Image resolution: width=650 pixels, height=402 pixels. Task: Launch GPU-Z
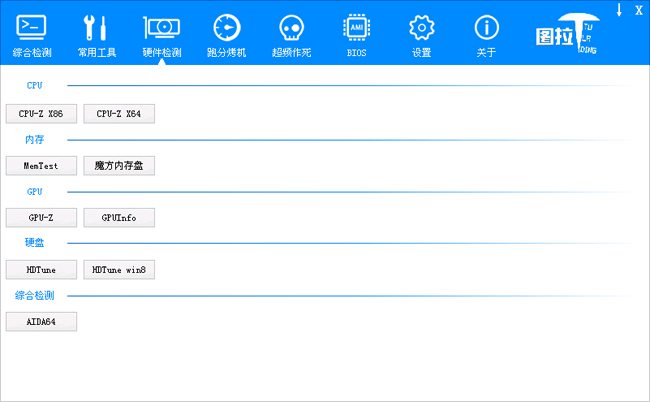coord(41,218)
